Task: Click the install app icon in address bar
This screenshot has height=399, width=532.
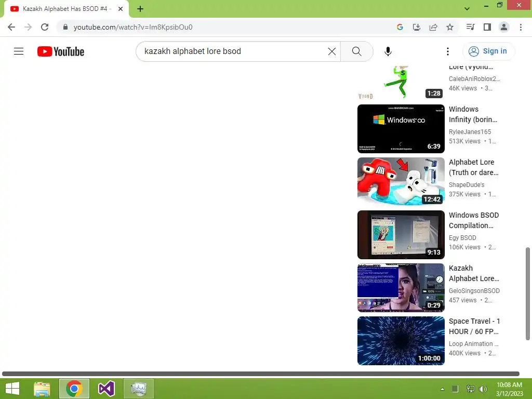Action: [417, 27]
